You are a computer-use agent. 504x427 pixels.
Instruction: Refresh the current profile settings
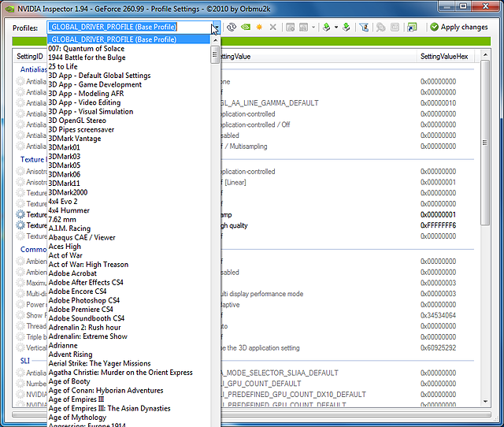[x=232, y=28]
